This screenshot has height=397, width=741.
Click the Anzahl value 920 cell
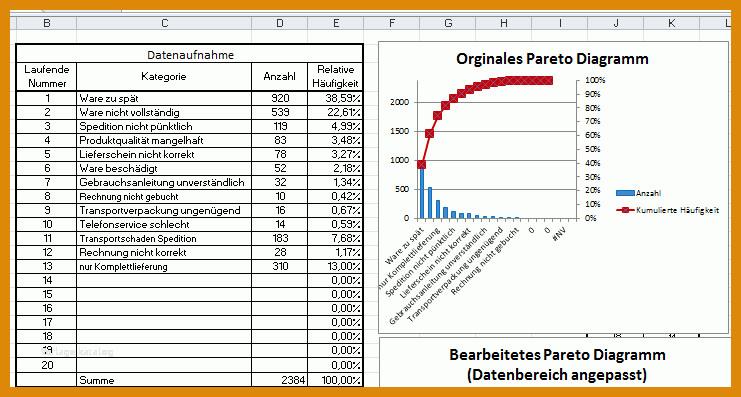point(279,98)
